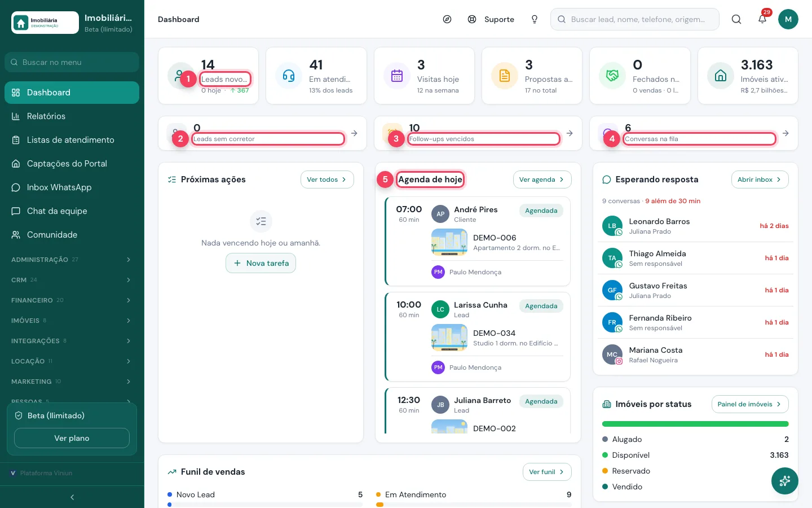Screen dimensions: 812x508
Task: Open the user avatar M menu
Action: coord(788,19)
